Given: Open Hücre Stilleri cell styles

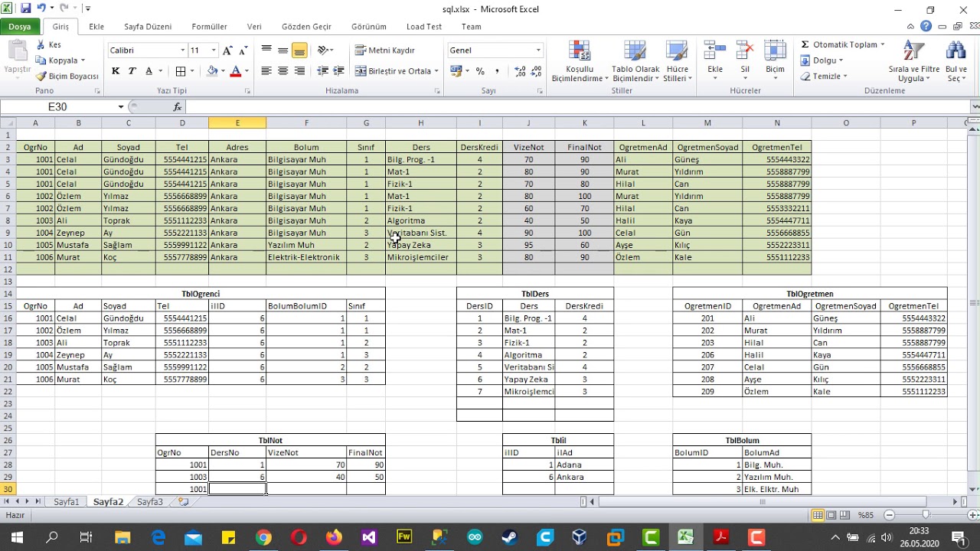Looking at the screenshot, I should pos(677,61).
